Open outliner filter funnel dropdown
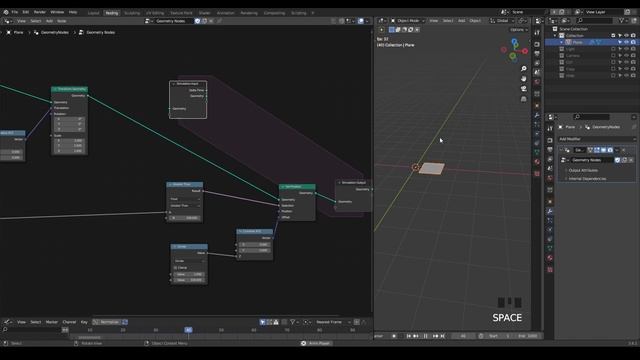Viewport: 640px width, 360px height. point(622,20)
